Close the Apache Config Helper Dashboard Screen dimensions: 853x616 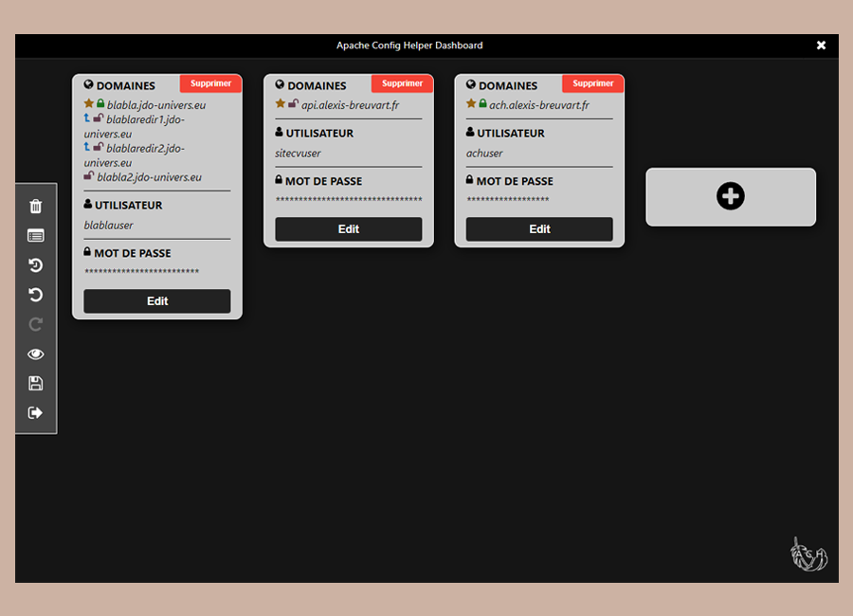click(x=821, y=45)
